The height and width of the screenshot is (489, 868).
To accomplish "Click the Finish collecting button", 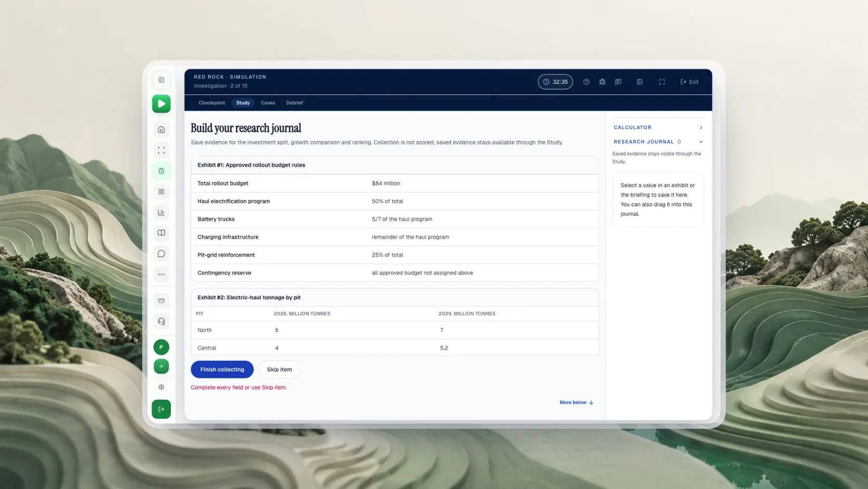I will click(x=222, y=369).
